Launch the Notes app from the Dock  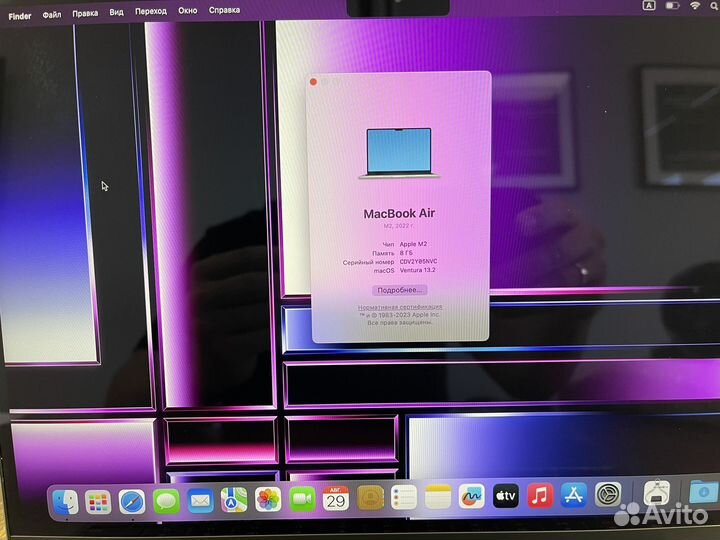pos(438,497)
